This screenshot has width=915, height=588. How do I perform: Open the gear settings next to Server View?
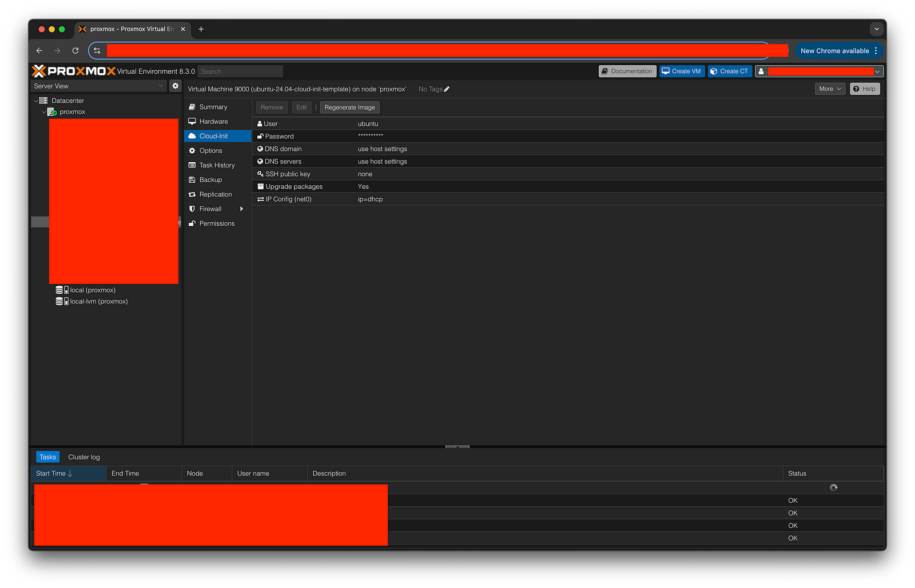(176, 86)
